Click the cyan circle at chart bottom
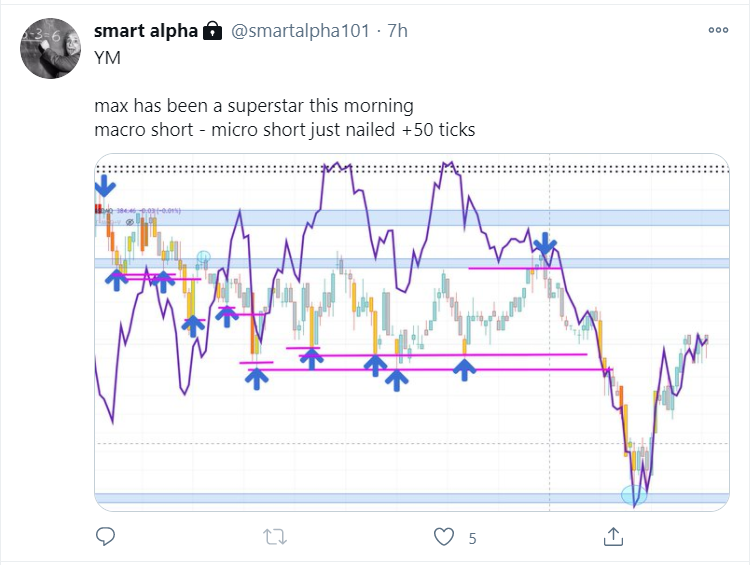This screenshot has height=565, width=751. 634,493
